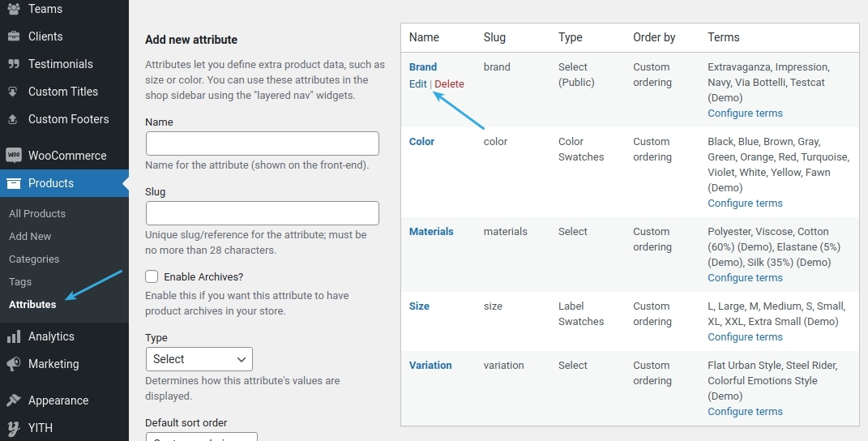Screen dimensions: 868x441
Task: Click the WooCommerce logo icon
Action: (14, 156)
